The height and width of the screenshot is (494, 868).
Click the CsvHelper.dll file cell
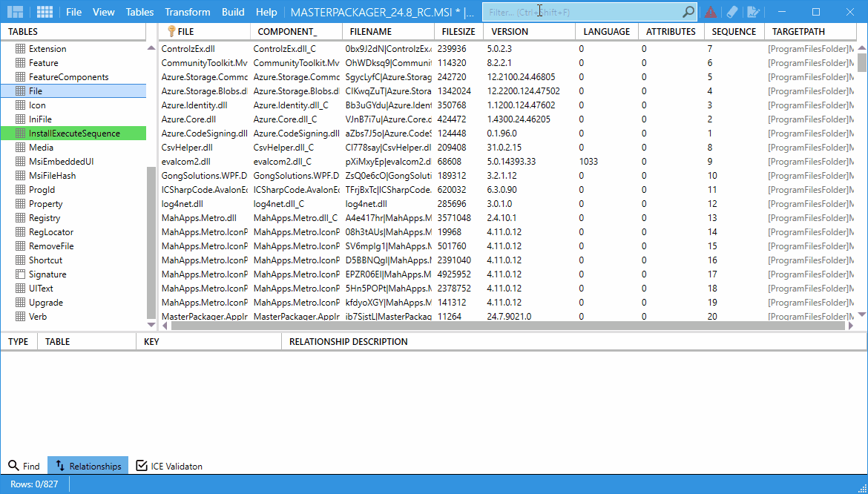204,147
